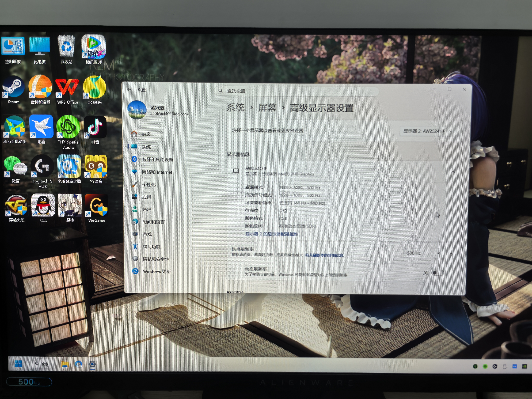The image size is (532, 399).
Task: Go back to 屏幕 in the breadcrumb
Action: [267, 108]
